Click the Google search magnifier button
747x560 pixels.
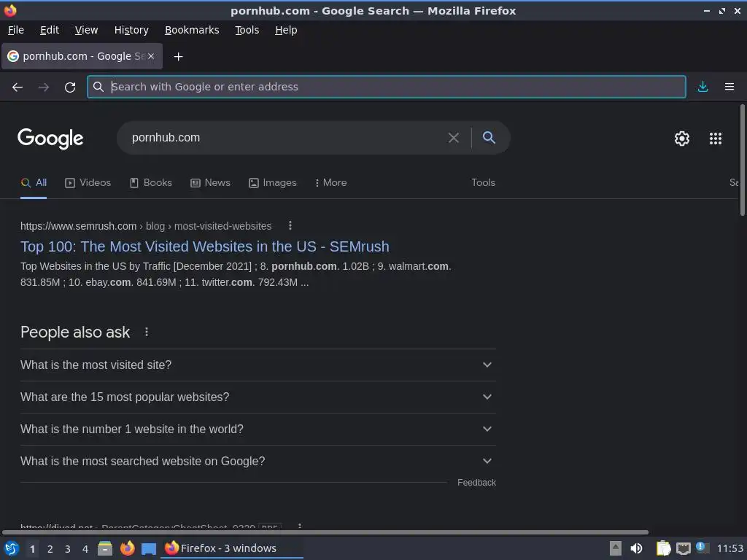(x=489, y=138)
